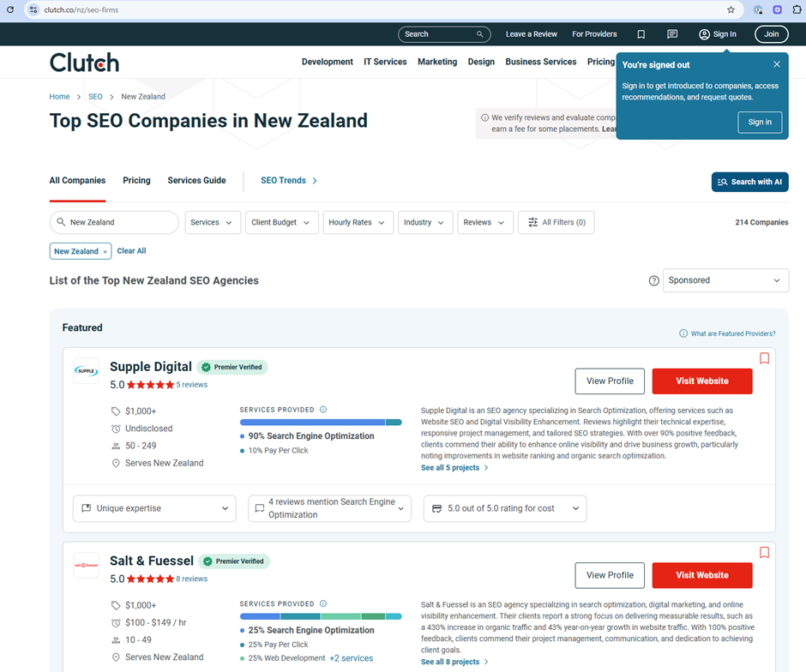Open the Leave a Review link
The height and width of the screenshot is (672, 806).
532,34
